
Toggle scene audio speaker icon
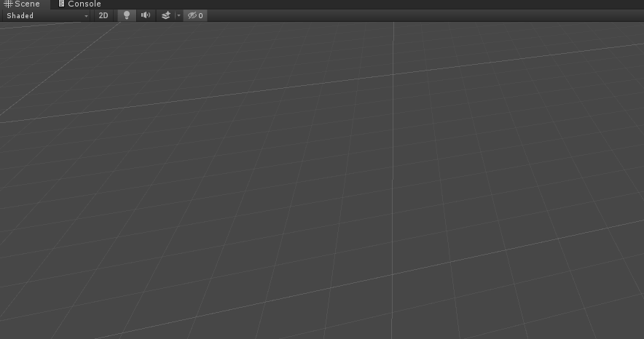click(x=146, y=15)
